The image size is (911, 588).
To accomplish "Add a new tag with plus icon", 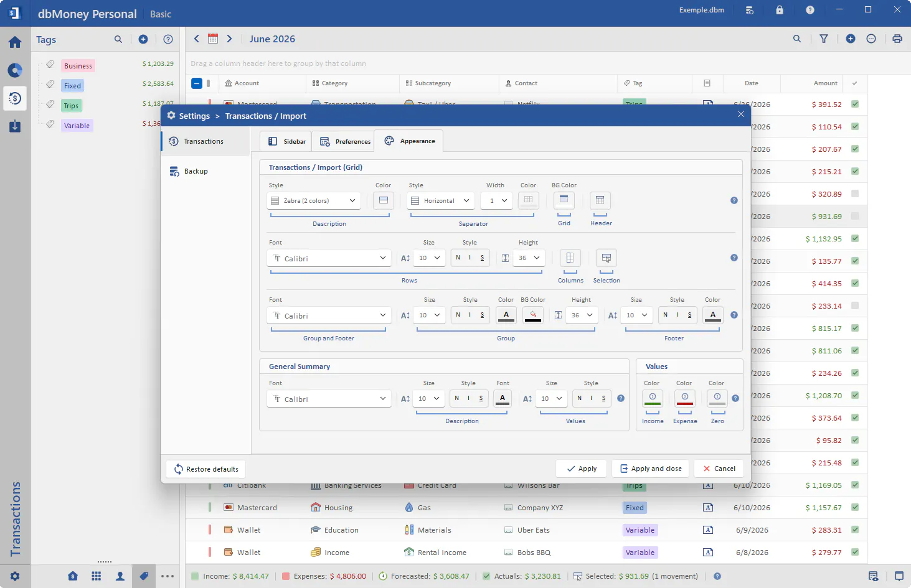I will pos(143,39).
